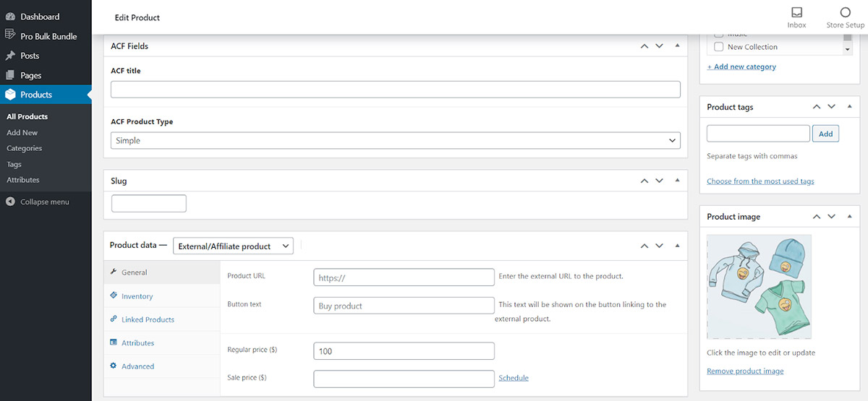
Task: Open the Linked Products tab
Action: coord(148,319)
